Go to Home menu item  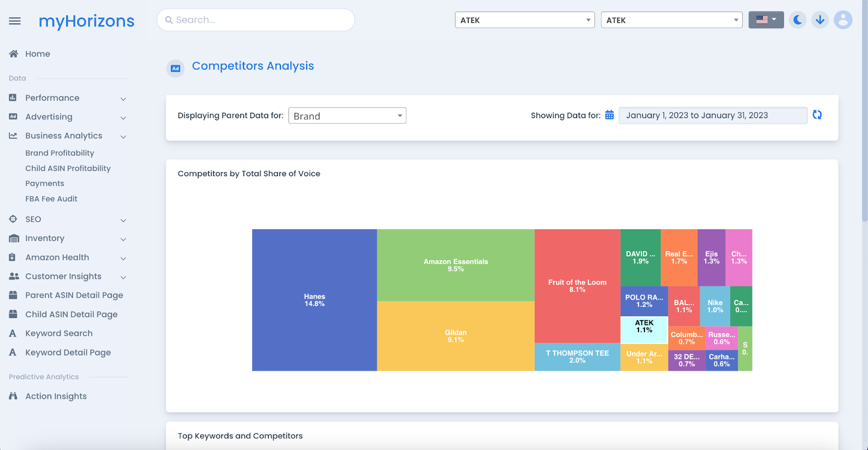click(x=37, y=54)
